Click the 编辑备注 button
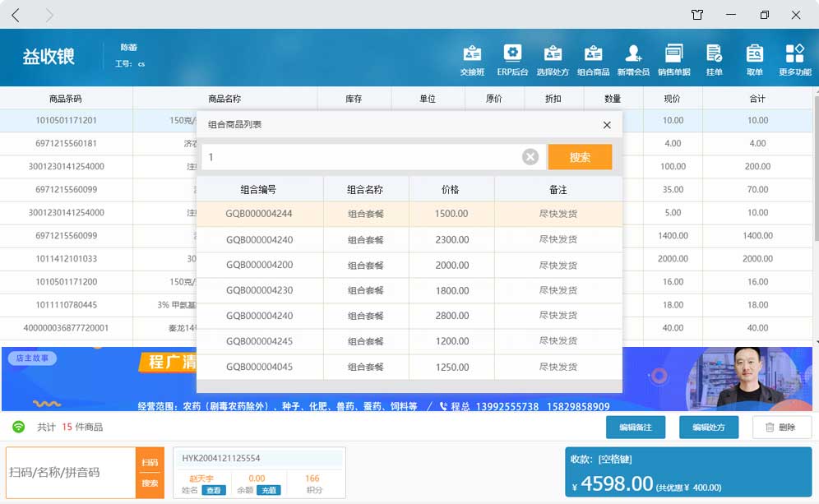Viewport: 819px width, 504px height. coord(636,428)
